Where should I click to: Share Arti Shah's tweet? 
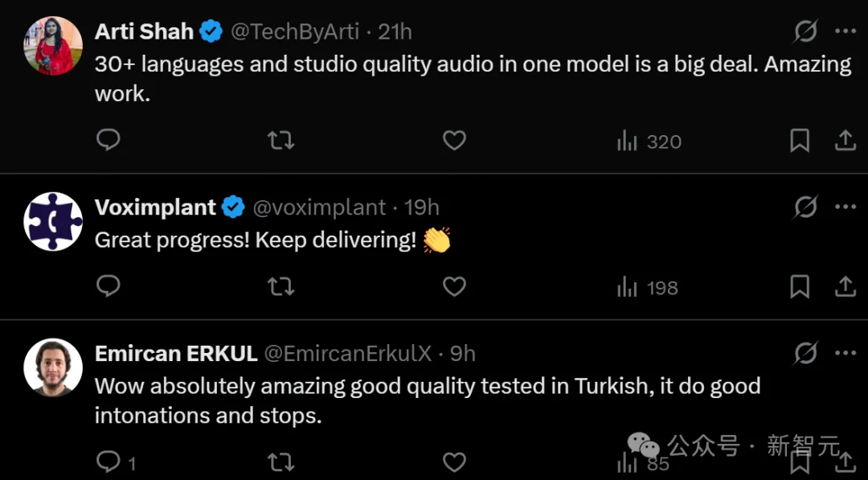tap(845, 141)
